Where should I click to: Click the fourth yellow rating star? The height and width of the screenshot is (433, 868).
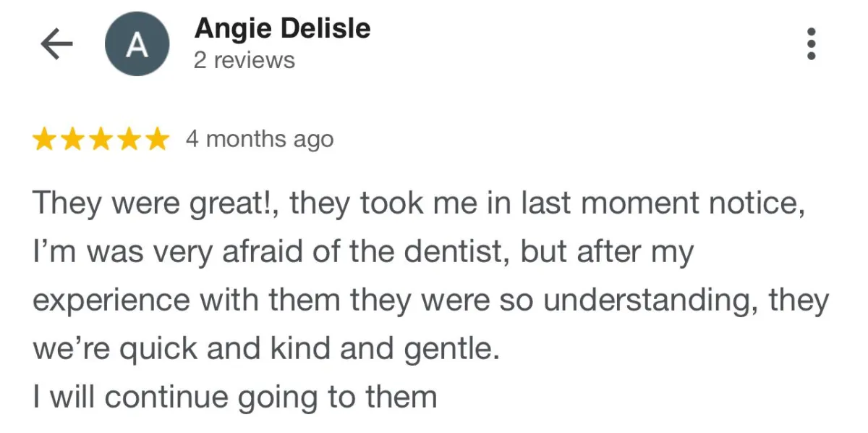coord(128,139)
